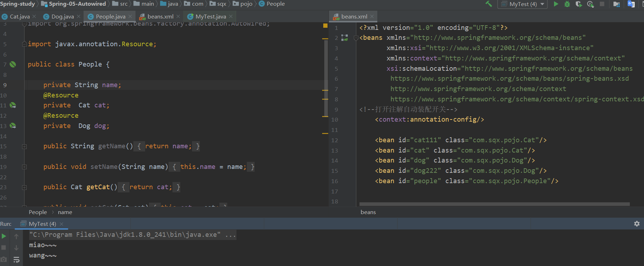The height and width of the screenshot is (266, 644).
Task: Click the 'beans' XML breadcrumb at bottom
Action: [368, 212]
